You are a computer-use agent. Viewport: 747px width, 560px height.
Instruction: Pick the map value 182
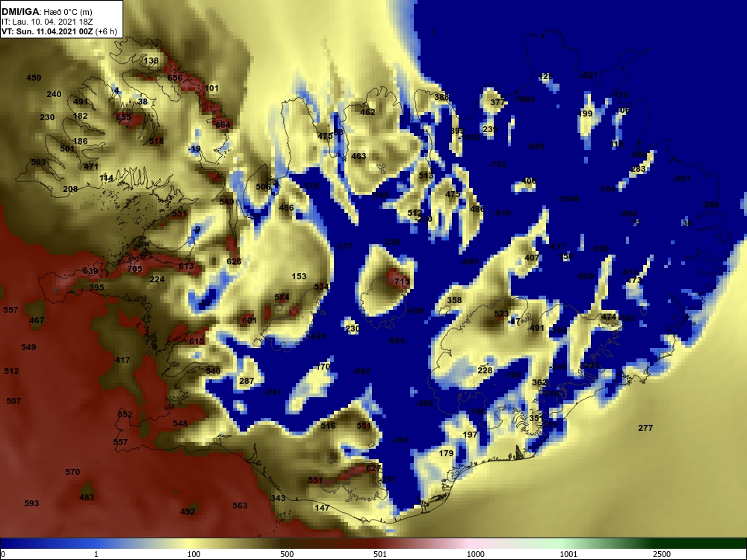pyautogui.click(x=81, y=116)
